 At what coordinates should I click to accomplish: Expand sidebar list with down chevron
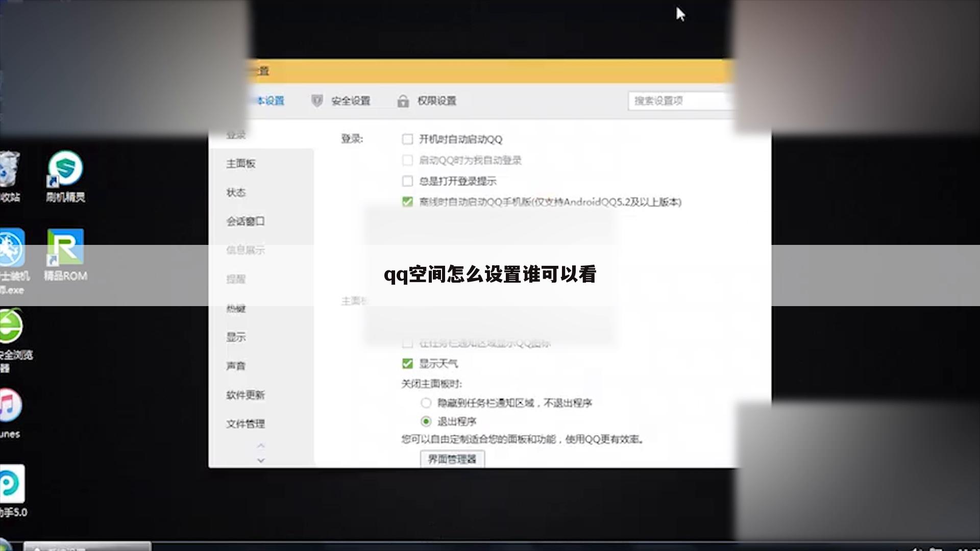tap(261, 460)
